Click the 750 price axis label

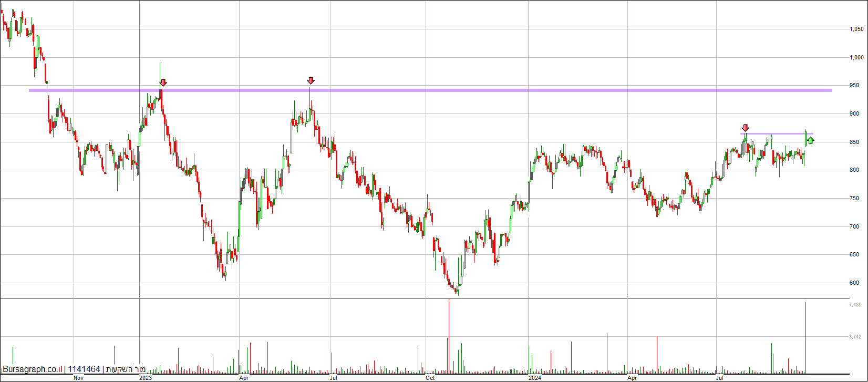click(x=854, y=199)
